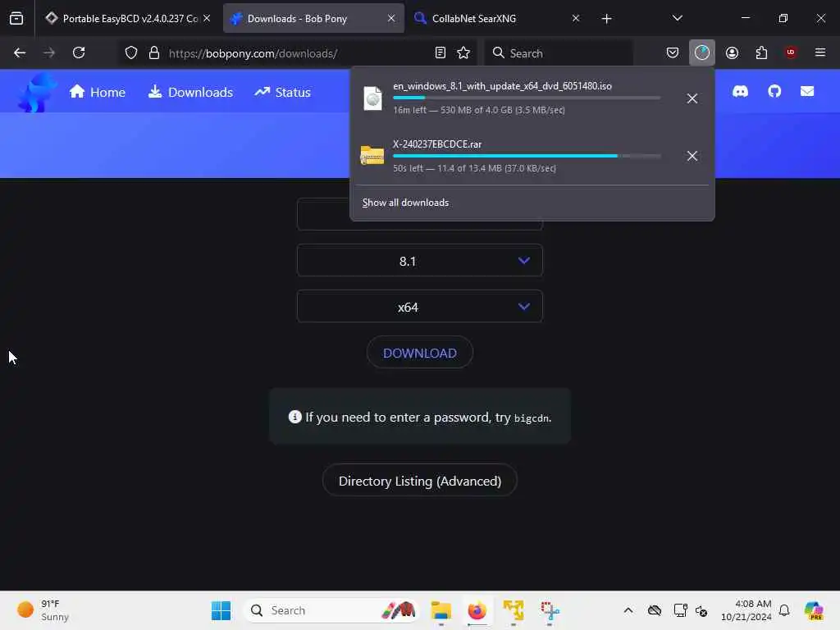Expand the x64 architecture dropdown
The height and width of the screenshot is (630, 840).
(x=420, y=307)
